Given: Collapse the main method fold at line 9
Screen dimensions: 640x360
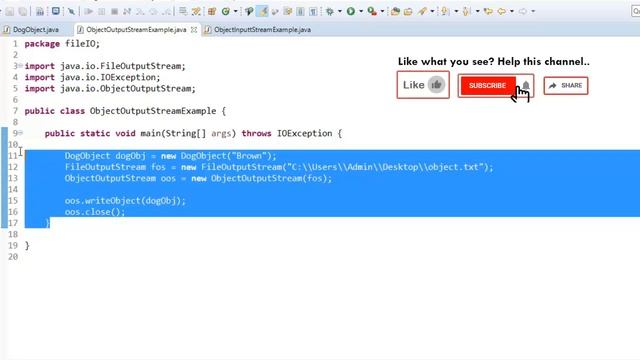Looking at the screenshot, I should pyautogui.click(x=20, y=133).
